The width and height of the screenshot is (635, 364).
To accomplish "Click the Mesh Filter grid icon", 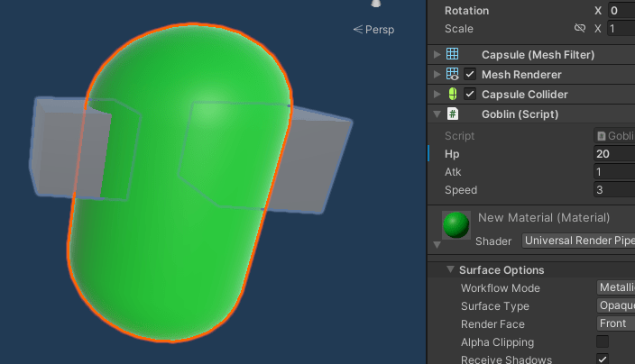I will pyautogui.click(x=453, y=55).
